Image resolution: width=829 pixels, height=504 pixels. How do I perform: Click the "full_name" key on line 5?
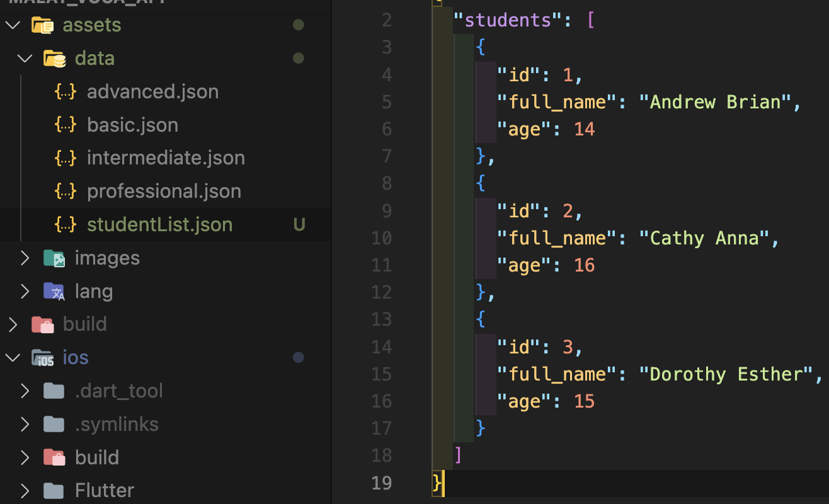click(557, 102)
